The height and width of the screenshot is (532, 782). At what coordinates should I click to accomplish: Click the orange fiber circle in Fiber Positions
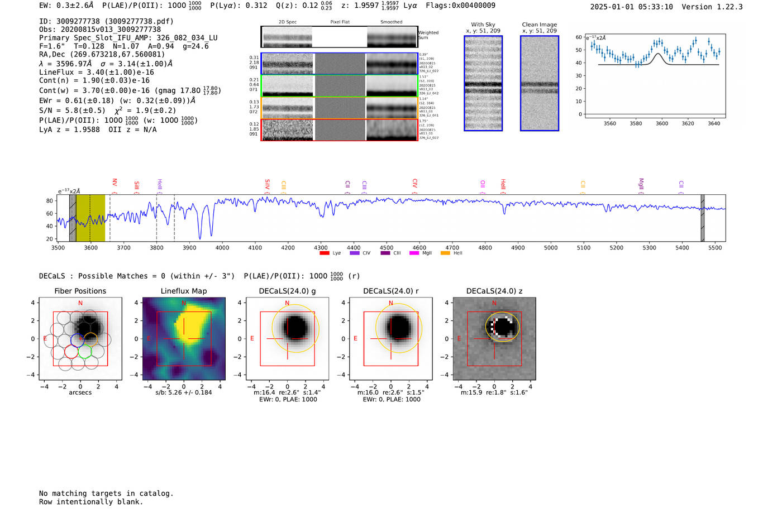[x=91, y=339]
